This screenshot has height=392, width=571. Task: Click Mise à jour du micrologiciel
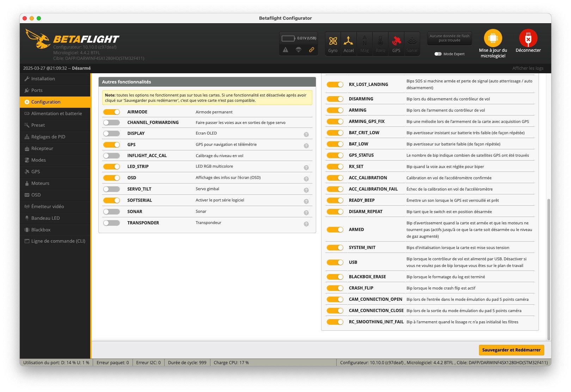493,53
